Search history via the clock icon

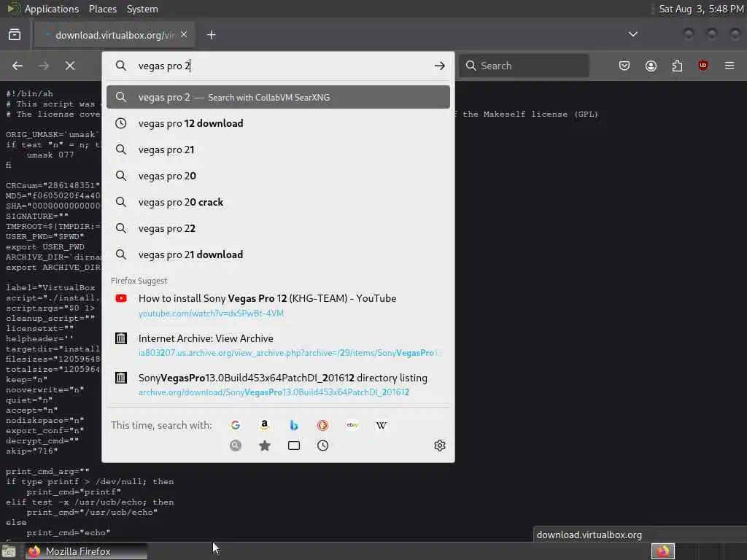tap(323, 446)
